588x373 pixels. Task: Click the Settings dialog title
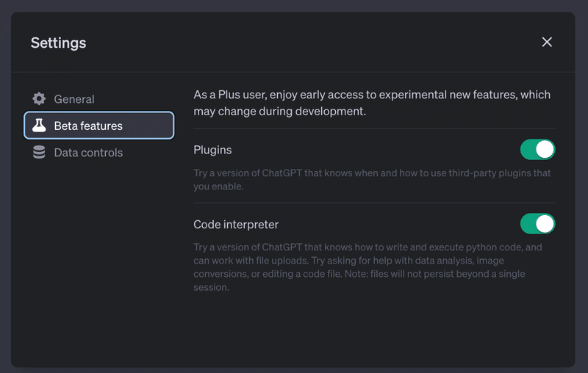(59, 43)
